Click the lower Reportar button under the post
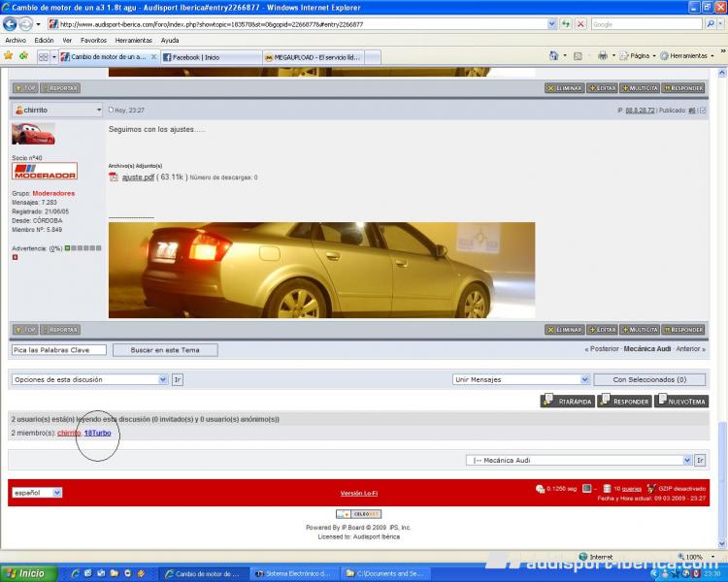This screenshot has width=728, height=582. [60, 330]
